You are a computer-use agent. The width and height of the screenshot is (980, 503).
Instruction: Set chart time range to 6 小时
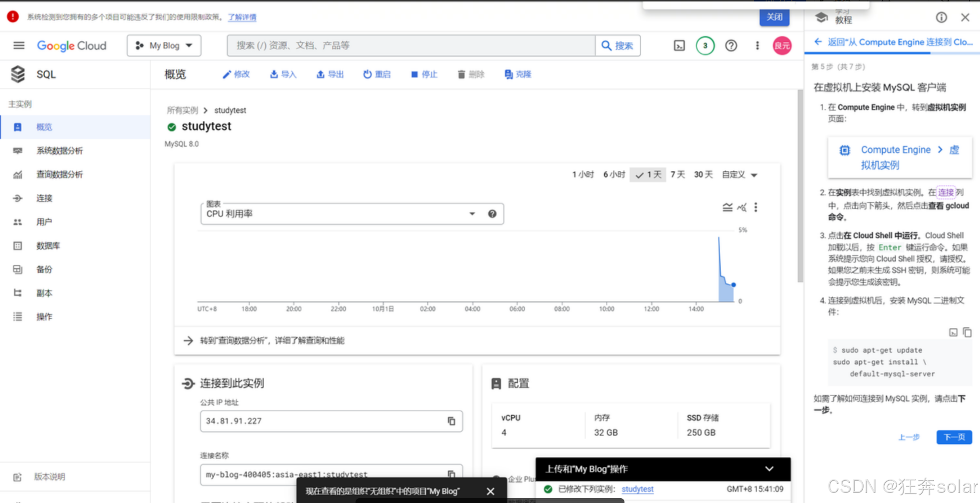tap(614, 174)
